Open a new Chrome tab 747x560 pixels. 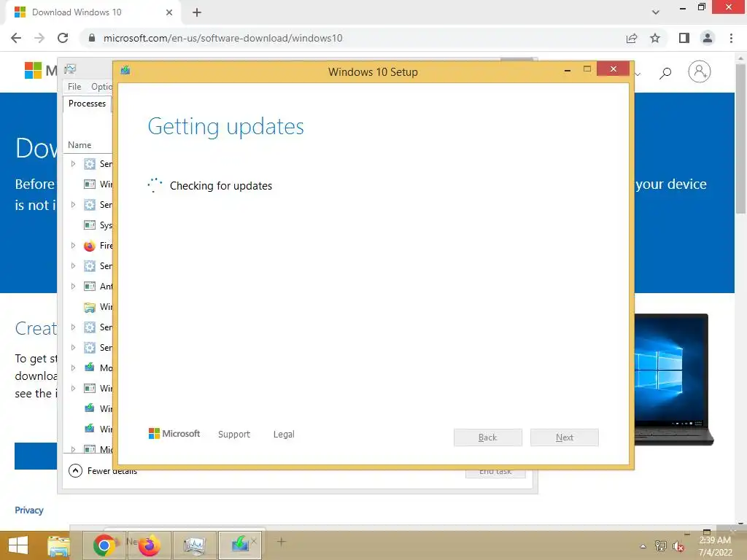(197, 12)
